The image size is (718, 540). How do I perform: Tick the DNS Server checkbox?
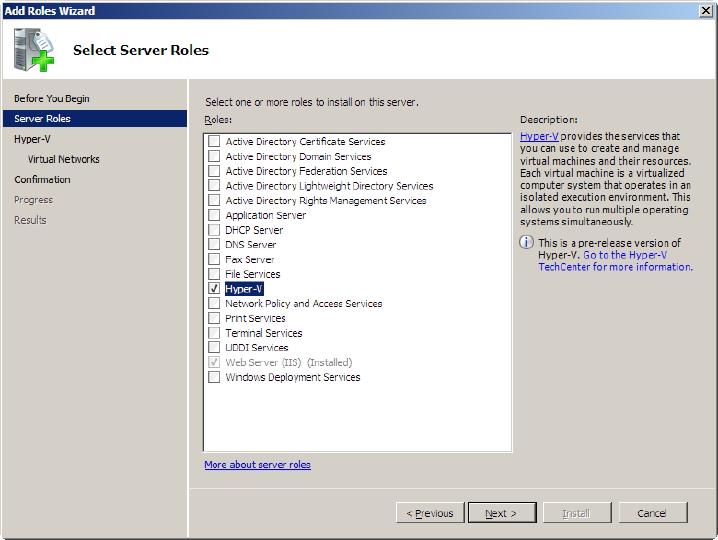pyautogui.click(x=214, y=244)
